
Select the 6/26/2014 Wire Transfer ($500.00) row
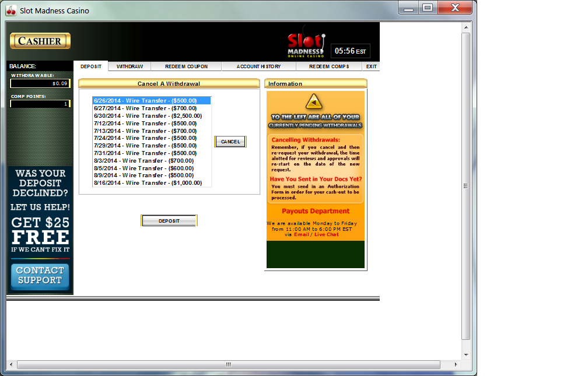pyautogui.click(x=152, y=101)
